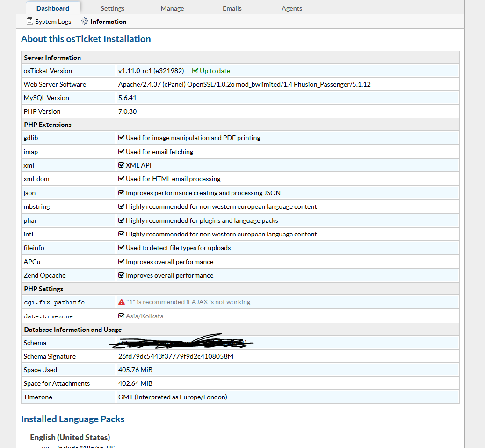Click the Zend Opcache extension name
The height and width of the screenshot is (448, 485).
coord(44,275)
